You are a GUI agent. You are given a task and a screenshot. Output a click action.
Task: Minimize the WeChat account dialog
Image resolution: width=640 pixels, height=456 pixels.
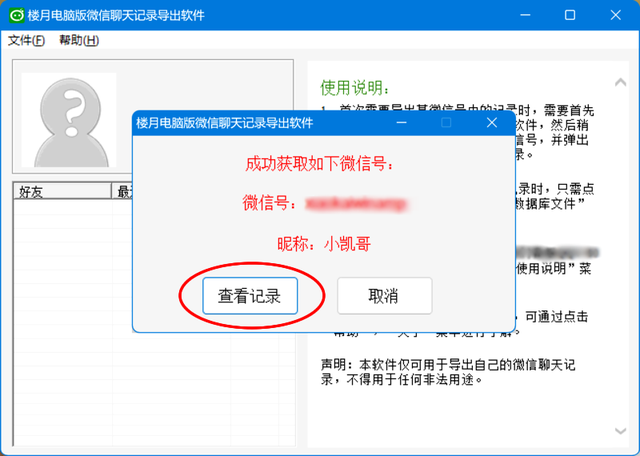point(401,122)
